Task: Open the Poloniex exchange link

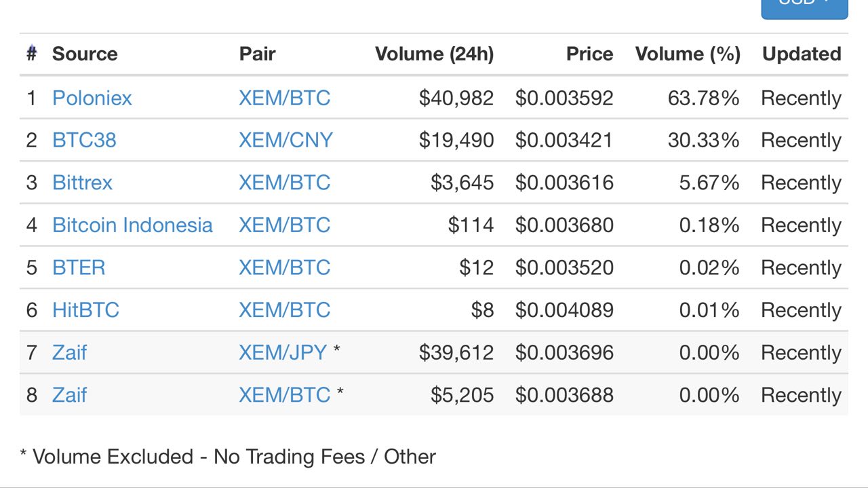Action: (92, 98)
